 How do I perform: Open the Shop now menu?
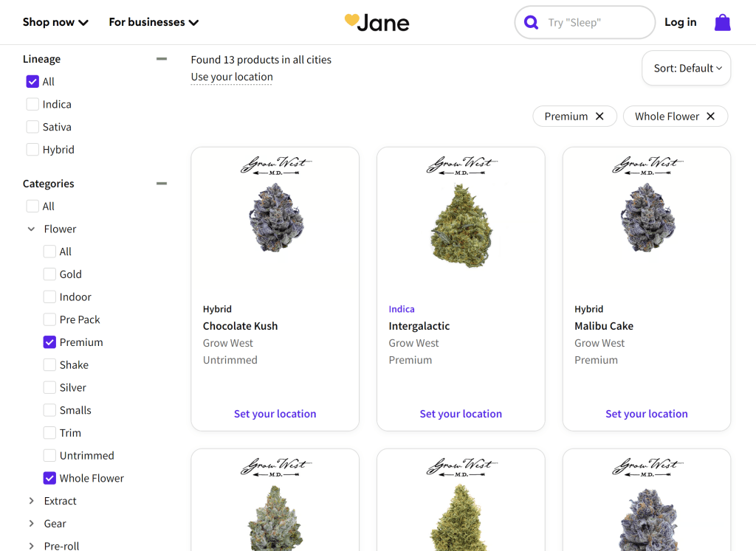coord(55,22)
